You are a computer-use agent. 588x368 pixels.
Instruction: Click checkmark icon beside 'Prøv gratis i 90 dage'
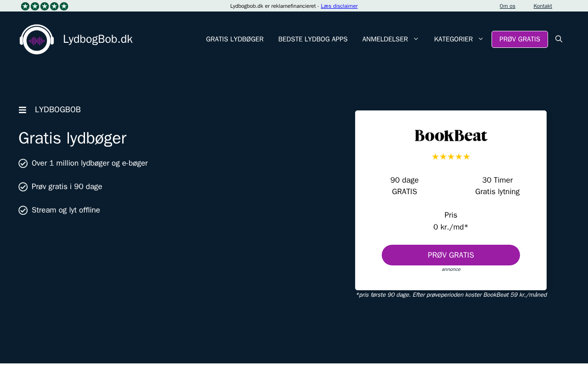pos(23,187)
